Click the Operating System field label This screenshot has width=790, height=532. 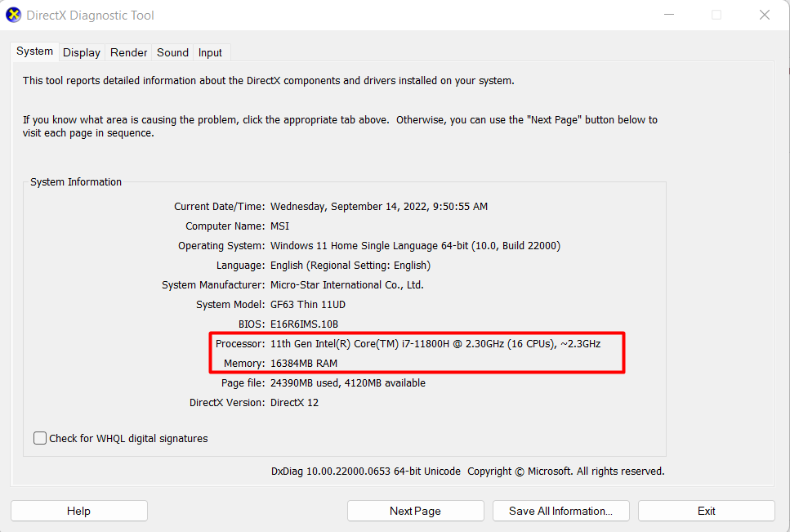[x=221, y=246]
